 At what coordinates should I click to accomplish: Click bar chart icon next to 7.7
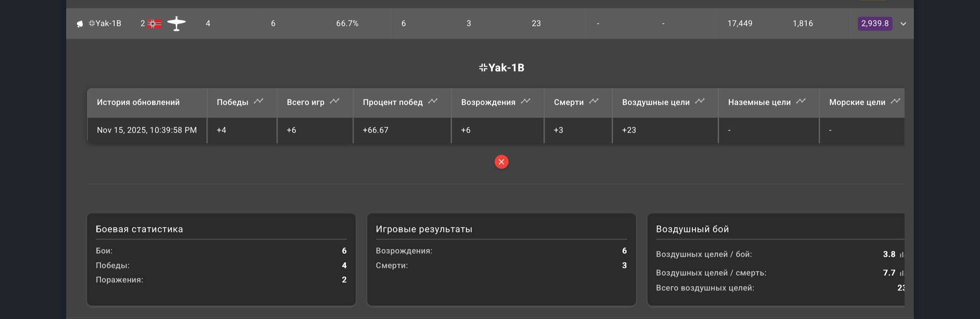pyautogui.click(x=901, y=273)
